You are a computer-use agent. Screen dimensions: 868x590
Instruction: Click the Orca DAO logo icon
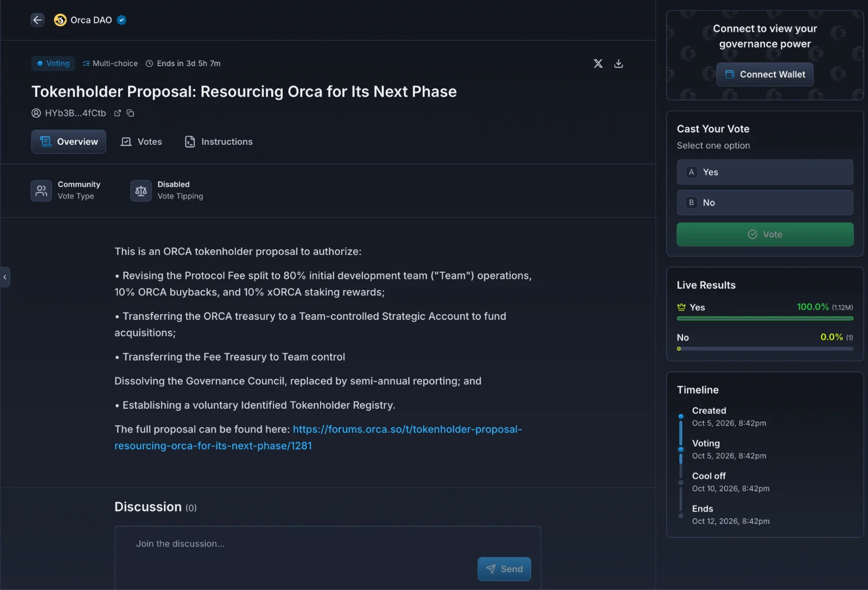point(60,20)
